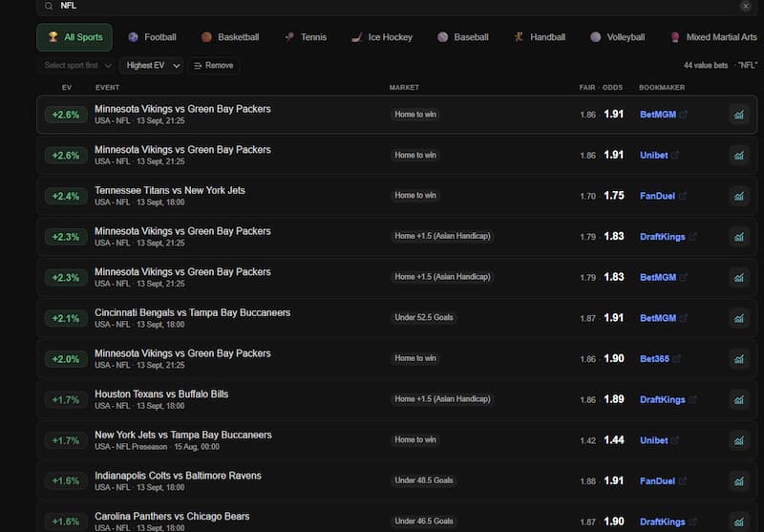Open chart icon for BetMGM 1.91 Vikings row
Viewport: 764px width, 532px height.
click(x=738, y=115)
